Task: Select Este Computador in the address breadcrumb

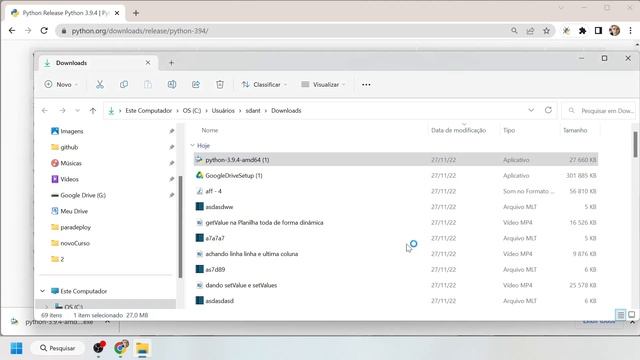Action: [149, 111]
